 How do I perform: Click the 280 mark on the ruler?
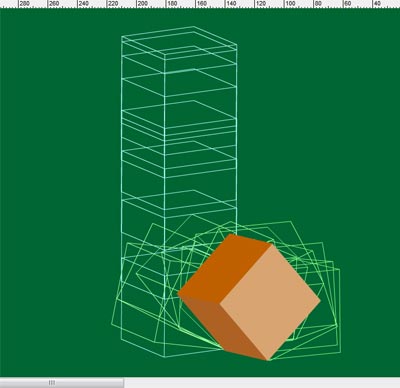[24, 4]
